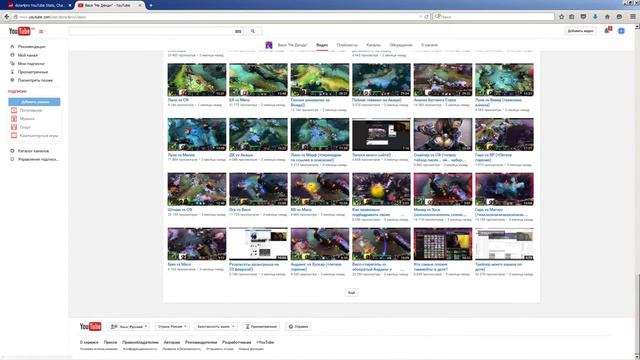
Task: Open the Популярное channel in the sidebar
Action: (31, 110)
